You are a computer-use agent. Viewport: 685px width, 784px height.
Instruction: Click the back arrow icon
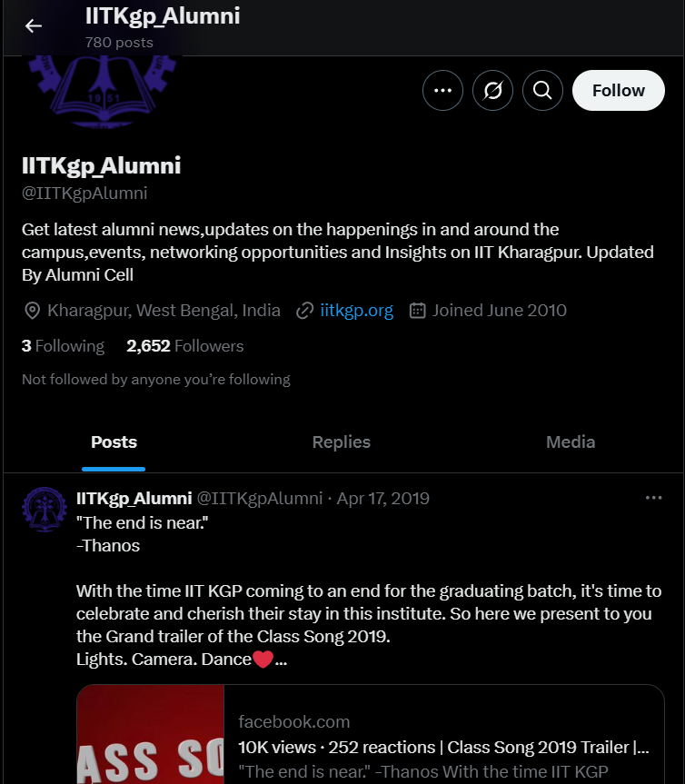[x=34, y=26]
